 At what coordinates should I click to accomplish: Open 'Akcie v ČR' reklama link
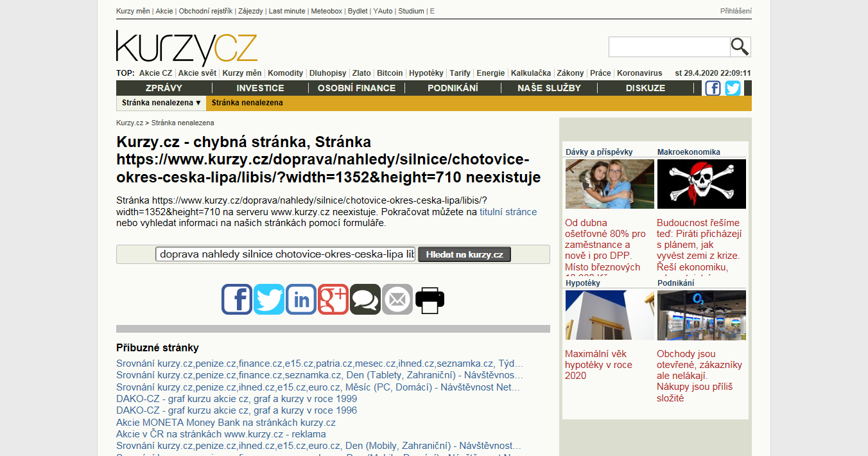tap(221, 434)
